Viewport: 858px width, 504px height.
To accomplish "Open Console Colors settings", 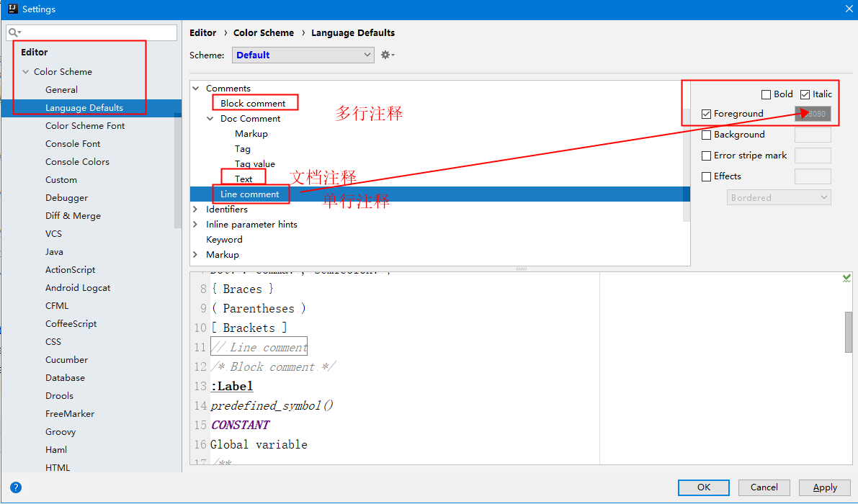I will (x=77, y=162).
